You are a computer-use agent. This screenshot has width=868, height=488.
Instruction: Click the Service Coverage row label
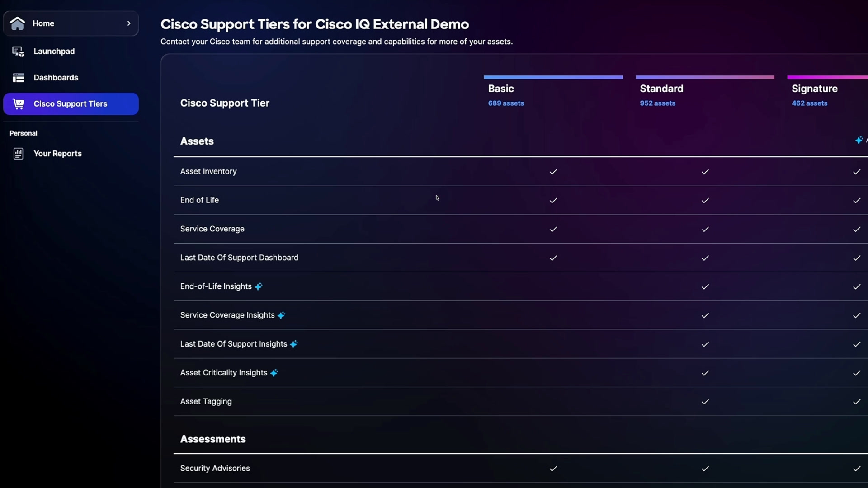tap(212, 229)
